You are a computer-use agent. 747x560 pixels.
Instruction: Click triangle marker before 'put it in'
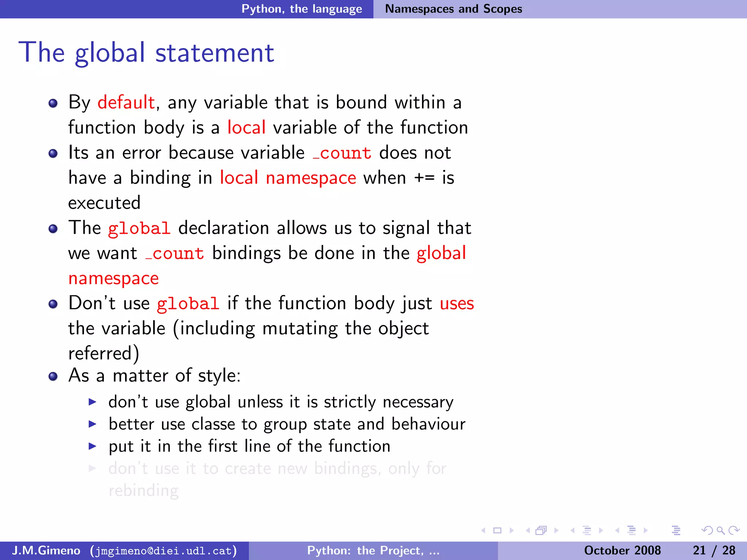pyautogui.click(x=93, y=446)
